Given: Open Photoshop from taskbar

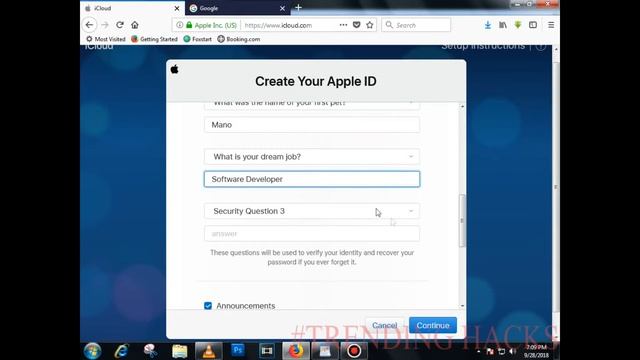Looking at the screenshot, I should (238, 350).
